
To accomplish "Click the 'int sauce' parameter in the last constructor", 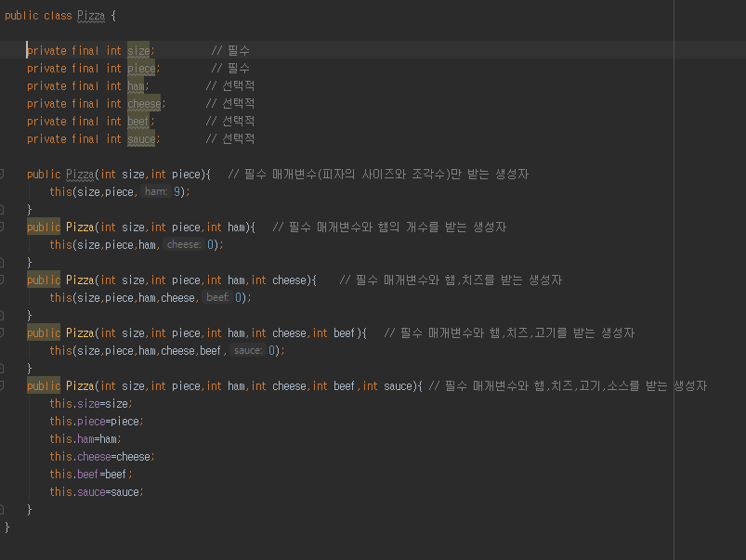I will [387, 385].
